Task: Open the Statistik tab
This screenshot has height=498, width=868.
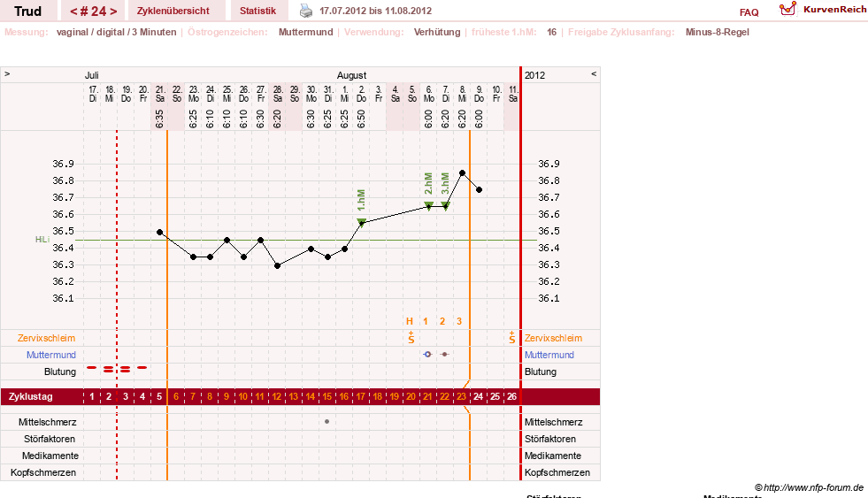Action: point(258,11)
